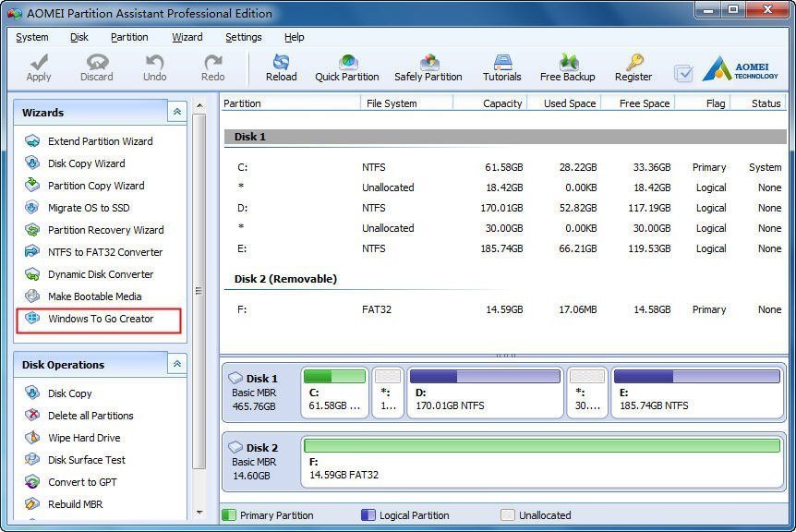Click the AOMEI Technology logo

point(741,68)
